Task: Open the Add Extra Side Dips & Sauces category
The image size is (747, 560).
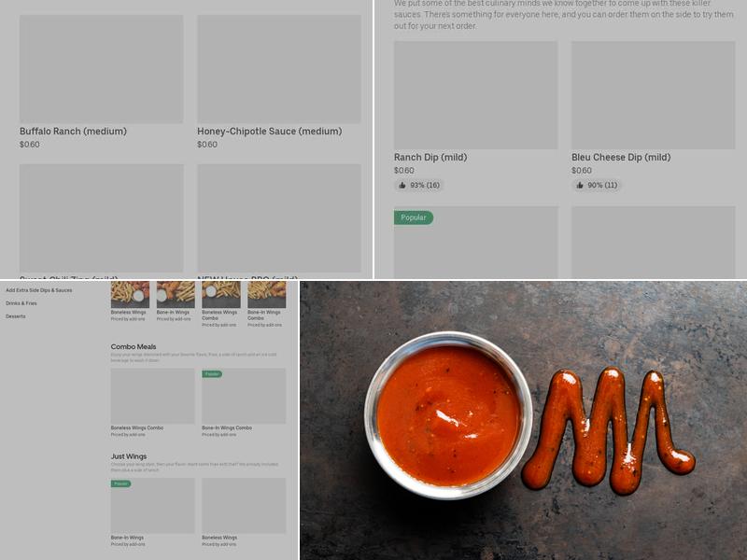Action: tap(39, 290)
